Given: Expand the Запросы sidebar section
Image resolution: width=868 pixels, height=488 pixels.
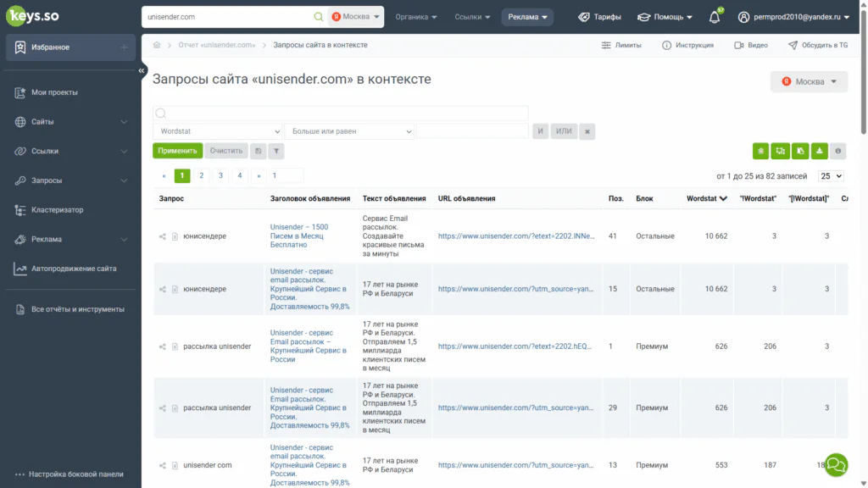Looking at the screenshot, I should [71, 180].
